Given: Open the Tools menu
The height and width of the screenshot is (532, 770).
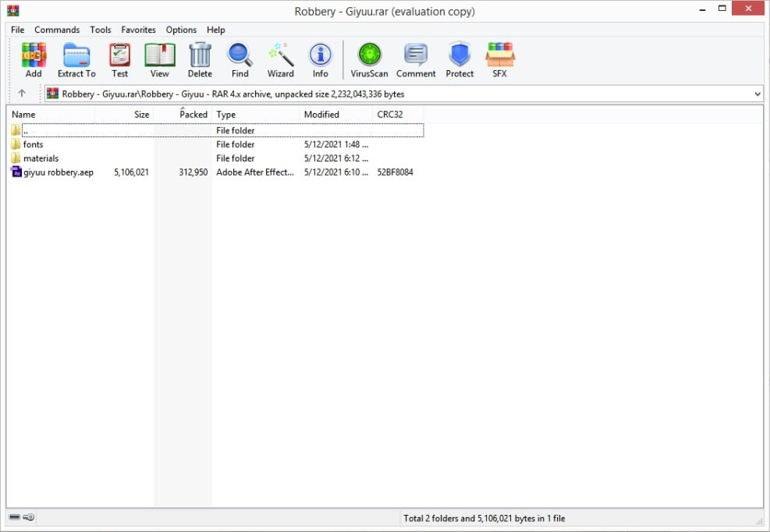Looking at the screenshot, I should [x=100, y=30].
